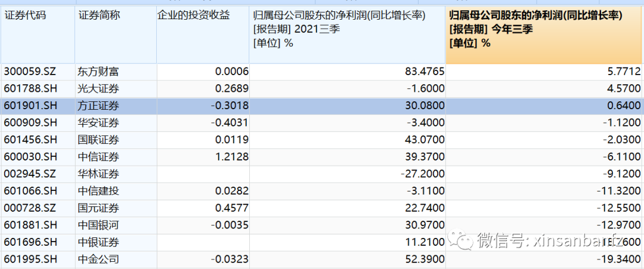Select 2021 growth value -3.1100

point(425,191)
